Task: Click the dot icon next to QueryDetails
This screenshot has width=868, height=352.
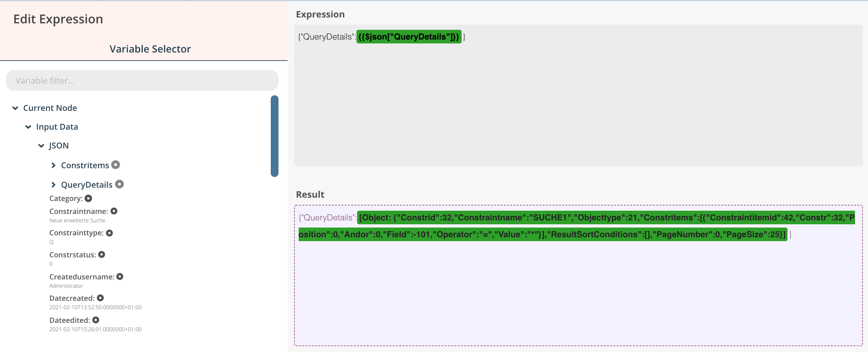Action: [x=119, y=184]
